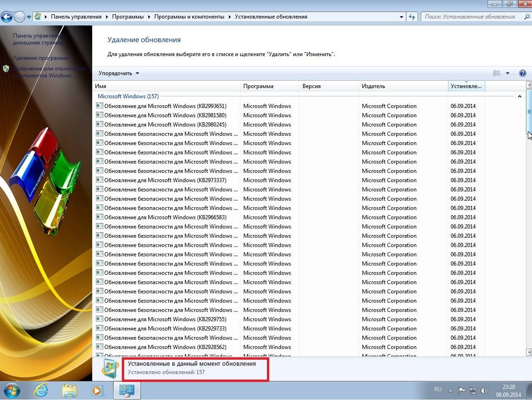Go forward with the Forward arrow button
This screenshot has width=532, height=400.
[x=19, y=17]
